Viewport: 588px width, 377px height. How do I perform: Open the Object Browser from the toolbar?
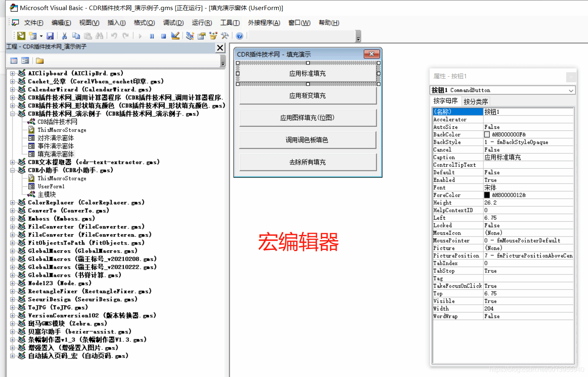213,36
